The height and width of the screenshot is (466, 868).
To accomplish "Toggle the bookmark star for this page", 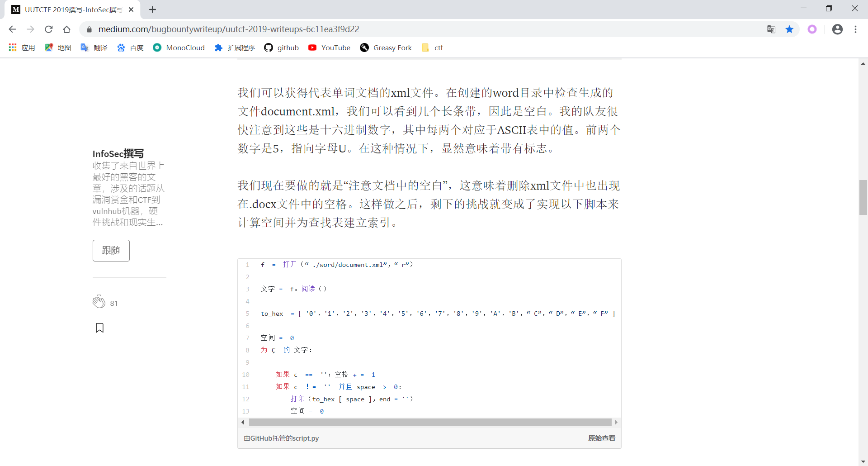I will [x=789, y=29].
